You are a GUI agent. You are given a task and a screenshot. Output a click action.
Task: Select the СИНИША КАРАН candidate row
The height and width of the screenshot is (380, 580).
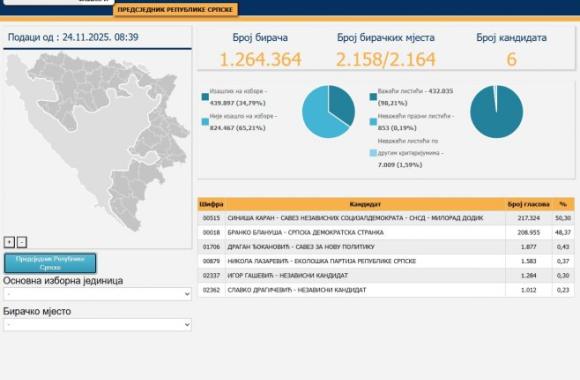coord(386,218)
